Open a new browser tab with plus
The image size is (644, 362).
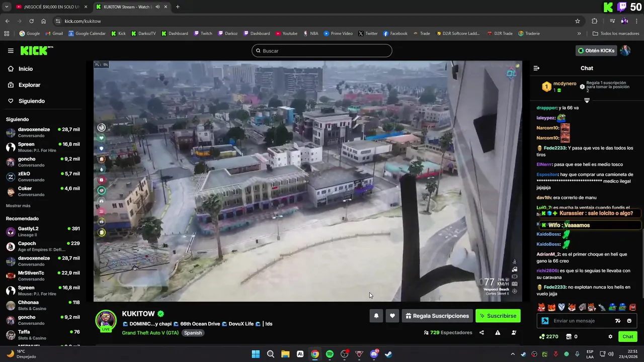point(178,7)
